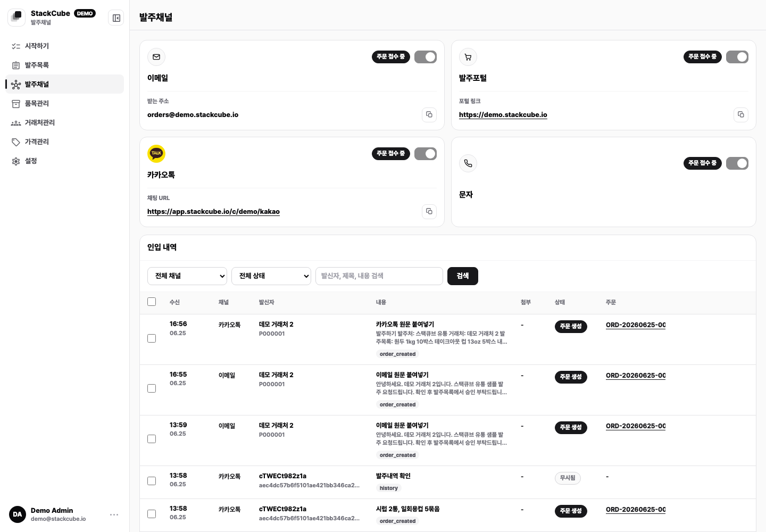Click 주문 접수 중 badge on 문자 card

coord(703,163)
